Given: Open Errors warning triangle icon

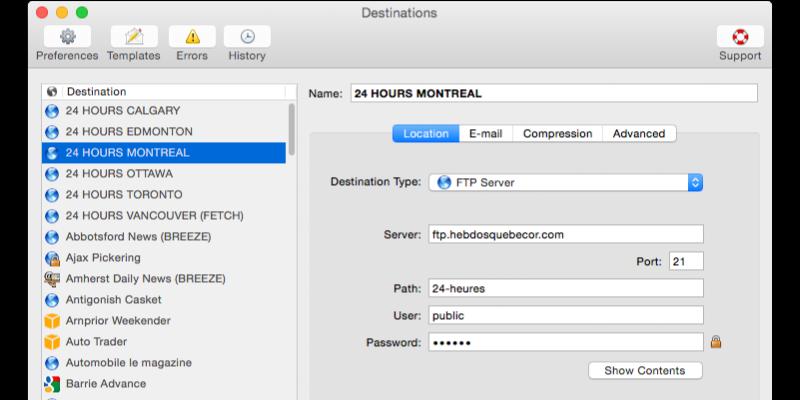Looking at the screenshot, I should click(x=192, y=37).
